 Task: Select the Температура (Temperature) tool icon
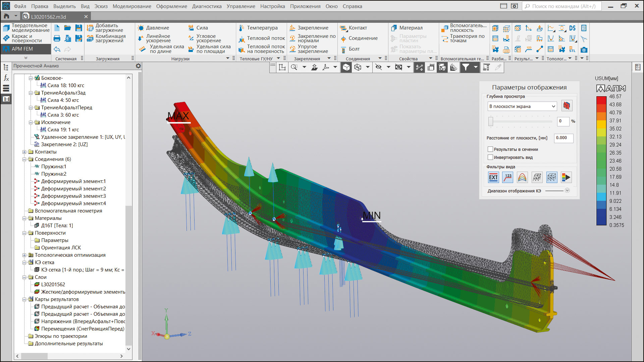242,28
